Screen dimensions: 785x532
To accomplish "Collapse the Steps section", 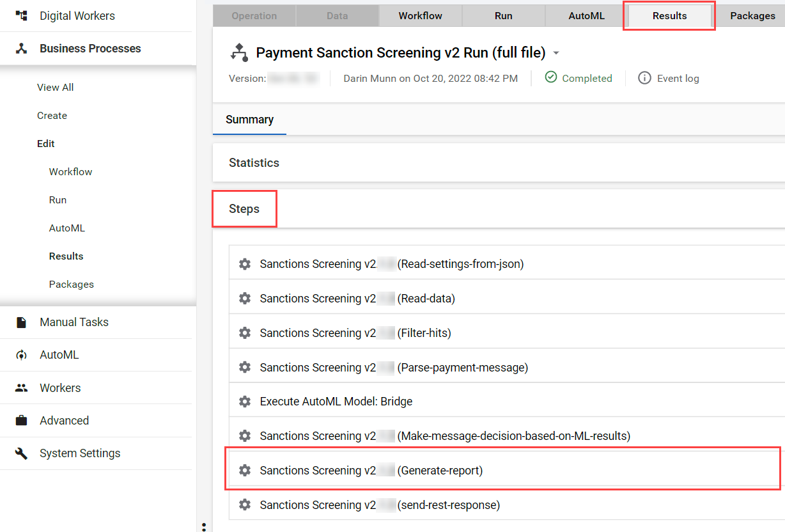I will pos(499,209).
